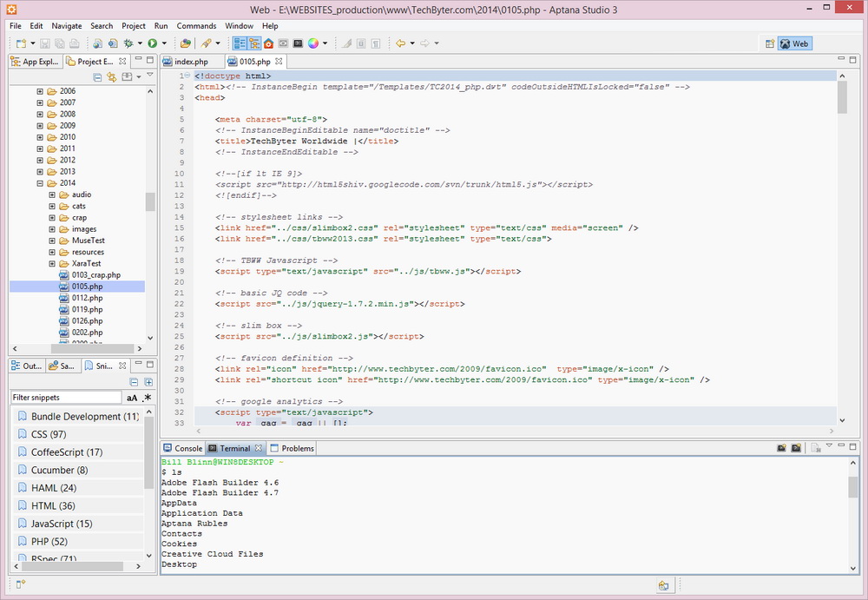868x600 pixels.
Task: Toggle regular expression filter in Snippets
Action: point(147,398)
